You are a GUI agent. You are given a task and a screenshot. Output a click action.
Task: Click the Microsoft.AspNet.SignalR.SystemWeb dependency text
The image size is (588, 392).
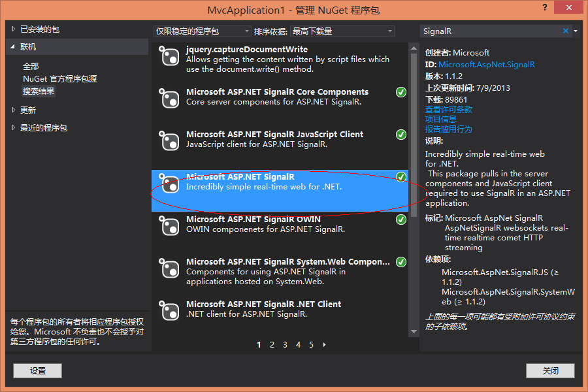[508, 297]
